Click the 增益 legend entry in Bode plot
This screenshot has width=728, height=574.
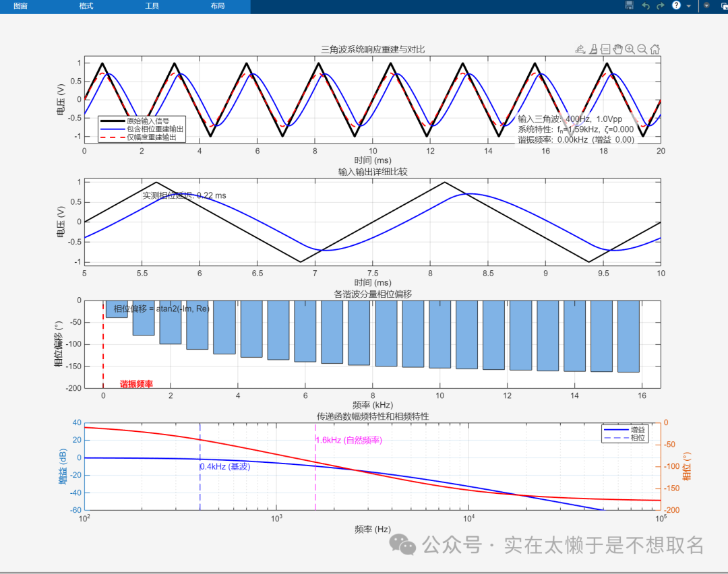point(638,429)
